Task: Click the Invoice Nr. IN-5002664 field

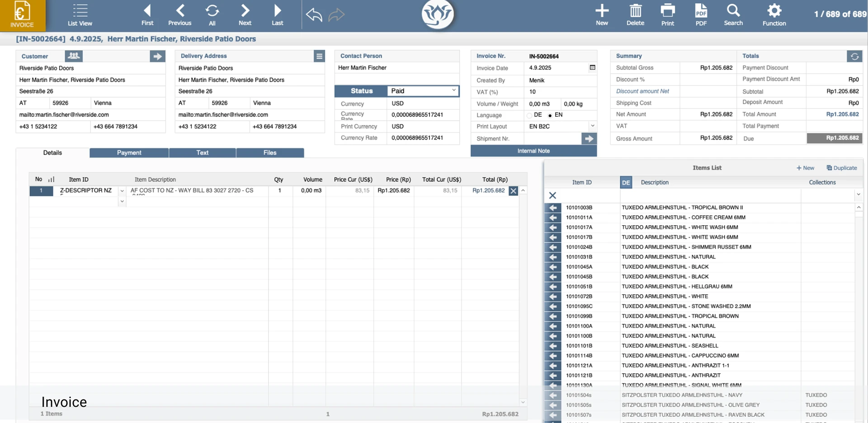Action: [x=561, y=57]
